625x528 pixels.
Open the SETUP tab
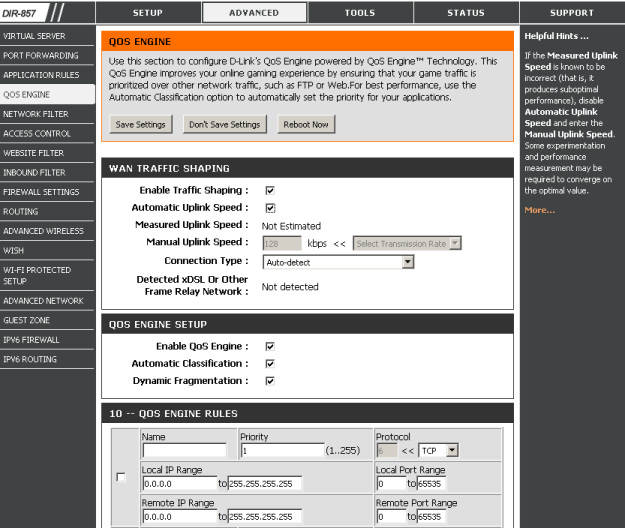point(148,13)
